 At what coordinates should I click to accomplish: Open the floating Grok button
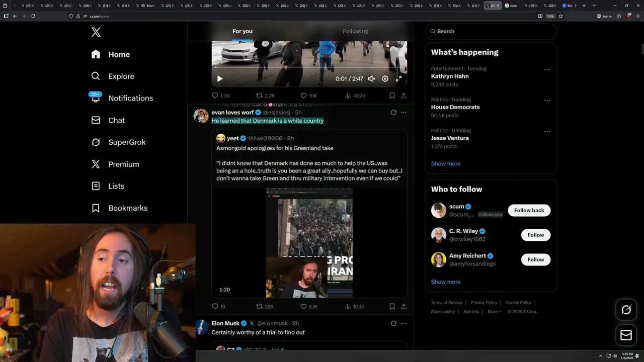click(x=626, y=310)
